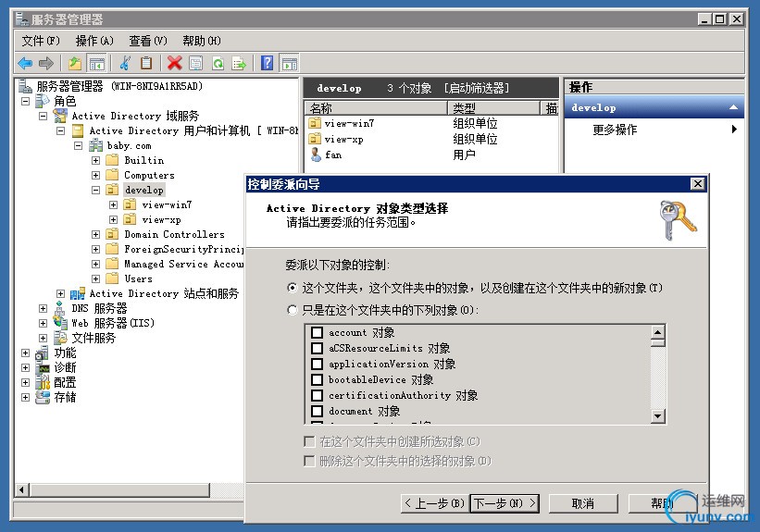
Task: Collapse the baby.com domain node
Action: pyautogui.click(x=78, y=146)
